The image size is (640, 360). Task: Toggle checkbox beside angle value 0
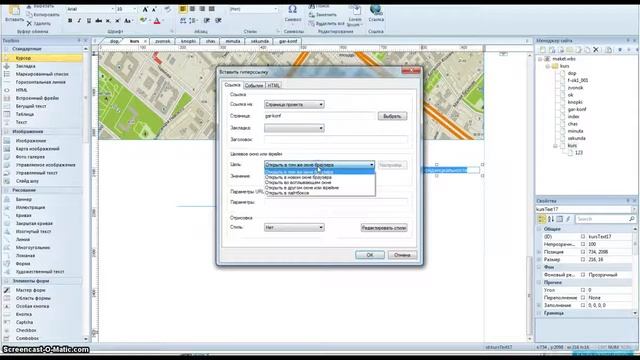583,290
